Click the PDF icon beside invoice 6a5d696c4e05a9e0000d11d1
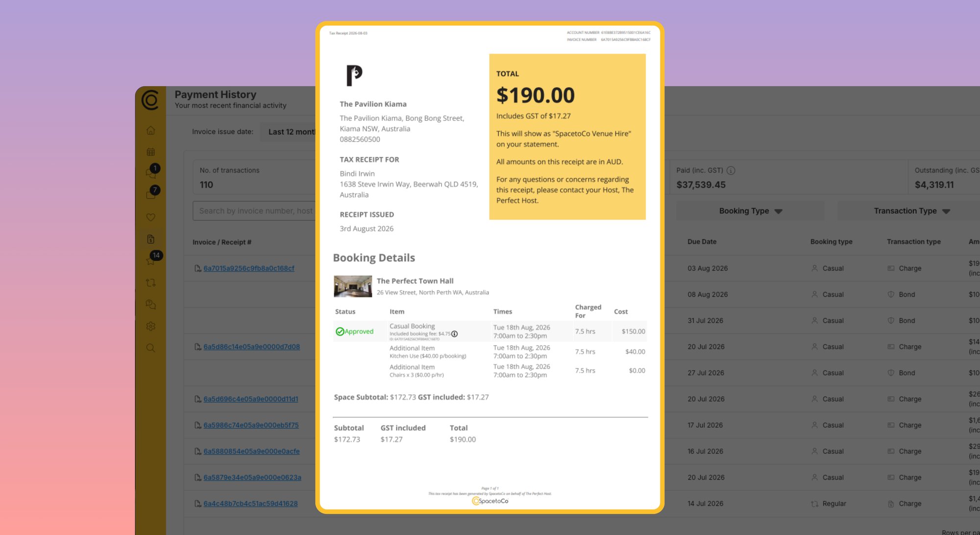 click(197, 399)
